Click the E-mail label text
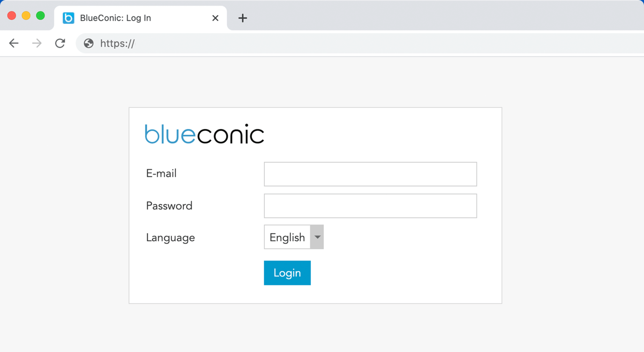 [x=161, y=174]
